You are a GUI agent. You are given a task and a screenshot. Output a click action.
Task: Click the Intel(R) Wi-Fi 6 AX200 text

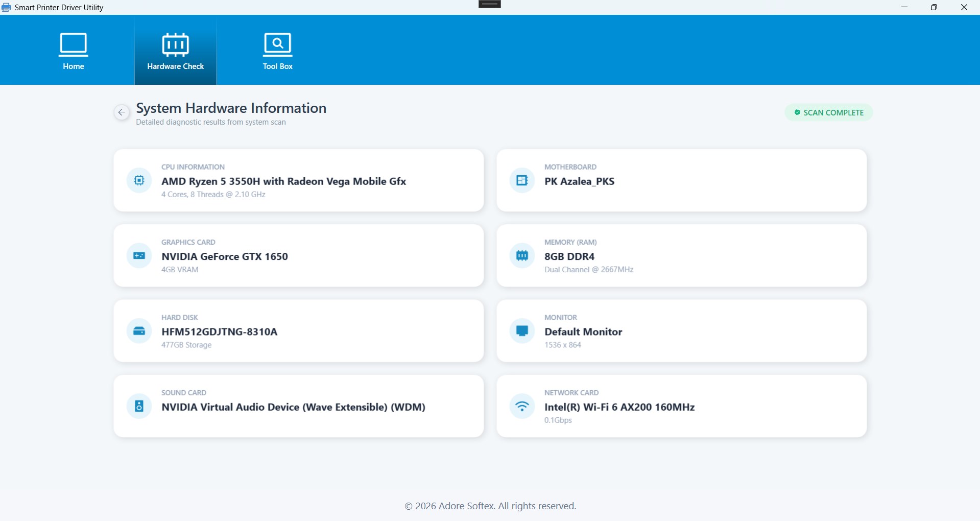tap(619, 407)
